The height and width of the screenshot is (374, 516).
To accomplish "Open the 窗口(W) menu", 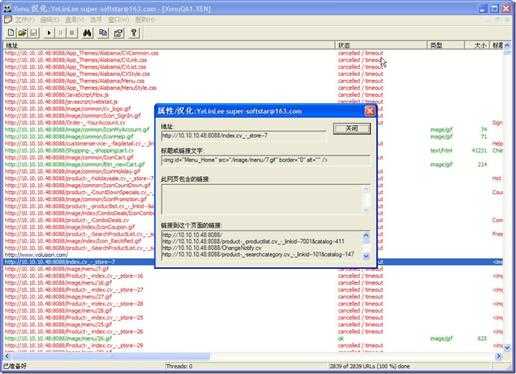I will click(118, 20).
